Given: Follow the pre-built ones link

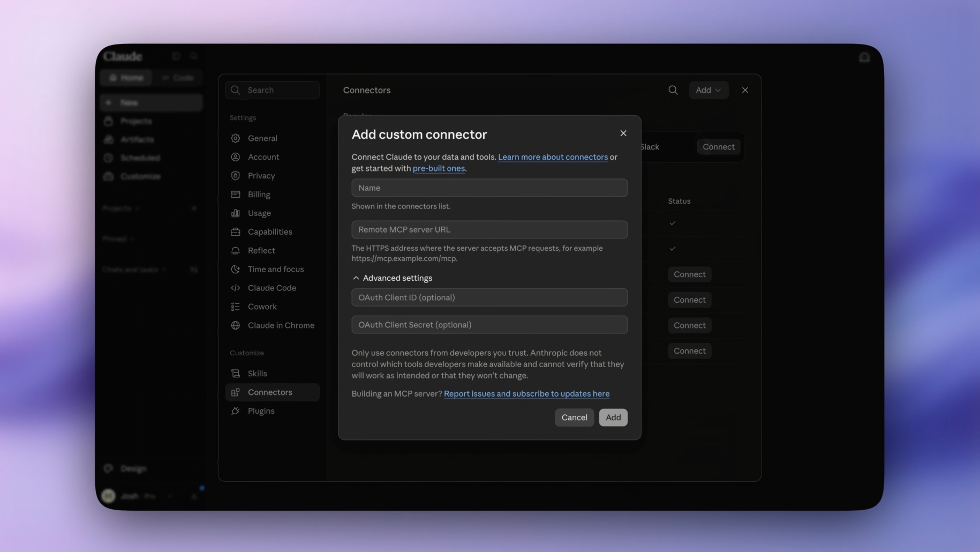Looking at the screenshot, I should pyautogui.click(x=439, y=168).
